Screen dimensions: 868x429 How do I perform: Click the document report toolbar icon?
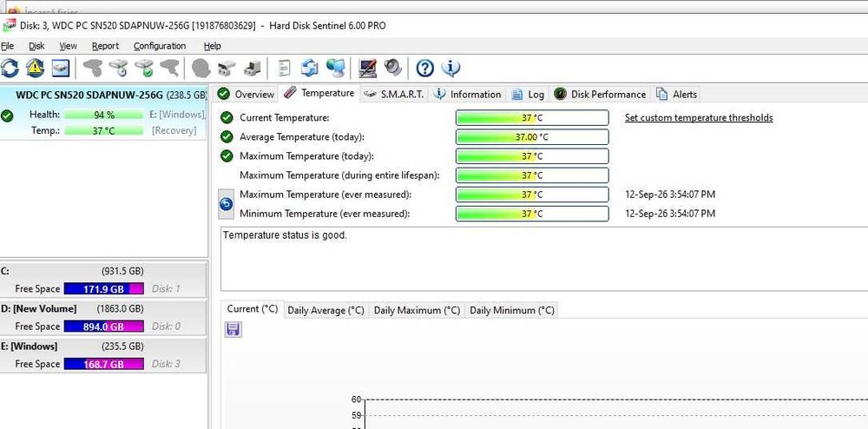284,68
